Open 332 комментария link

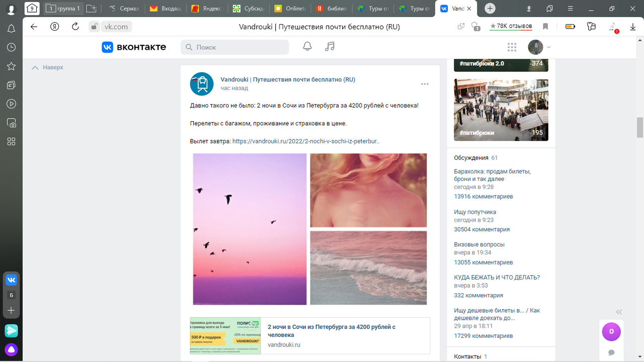point(478,296)
